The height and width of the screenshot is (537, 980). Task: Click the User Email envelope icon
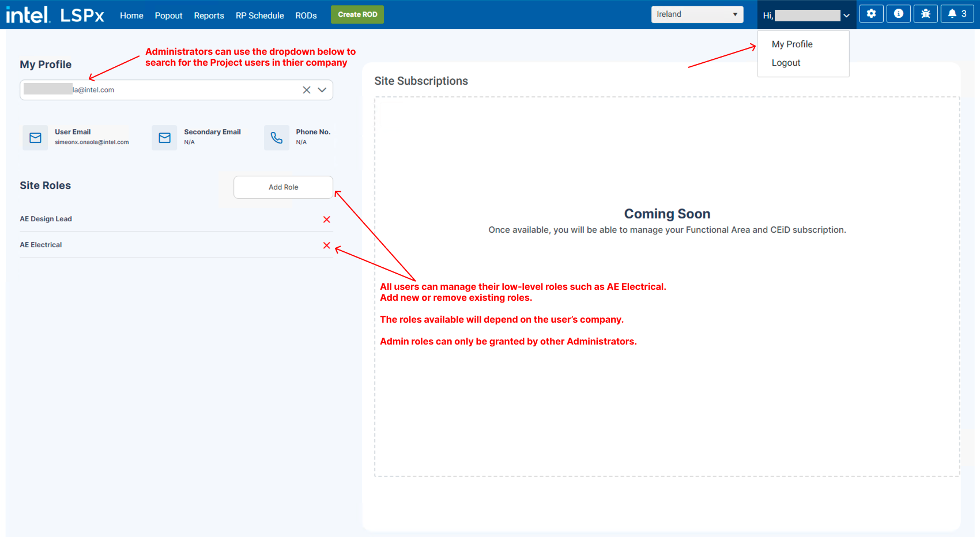35,138
